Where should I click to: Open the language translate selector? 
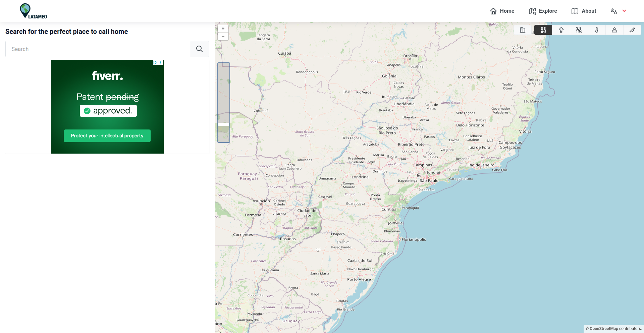(619, 11)
